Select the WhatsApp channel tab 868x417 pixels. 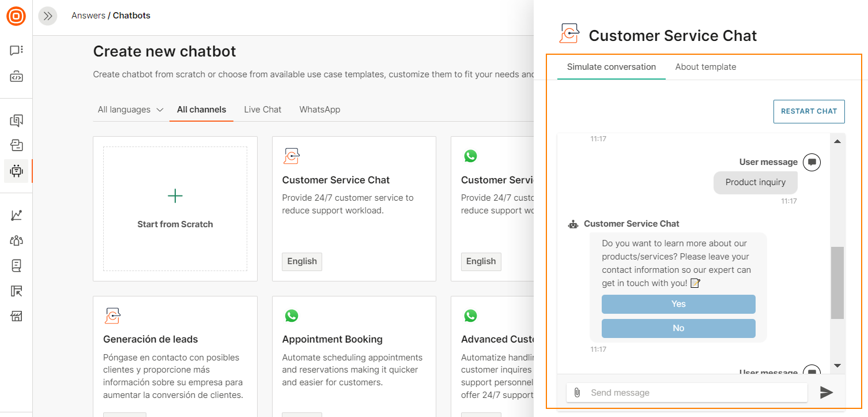319,110
